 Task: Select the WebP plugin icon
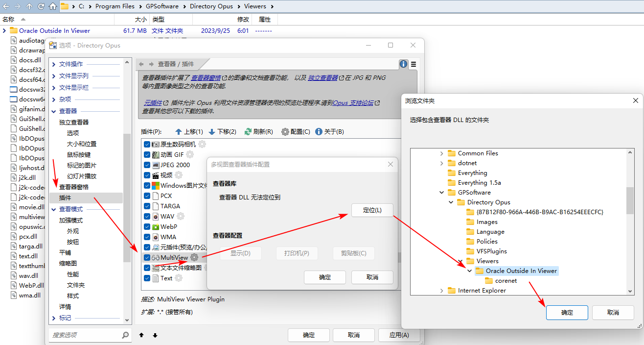tap(156, 227)
